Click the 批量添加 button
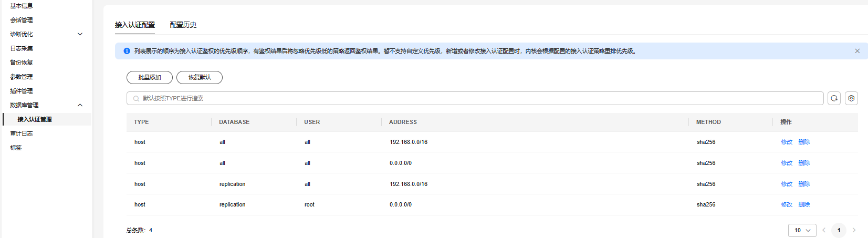The height and width of the screenshot is (238, 868). point(150,77)
